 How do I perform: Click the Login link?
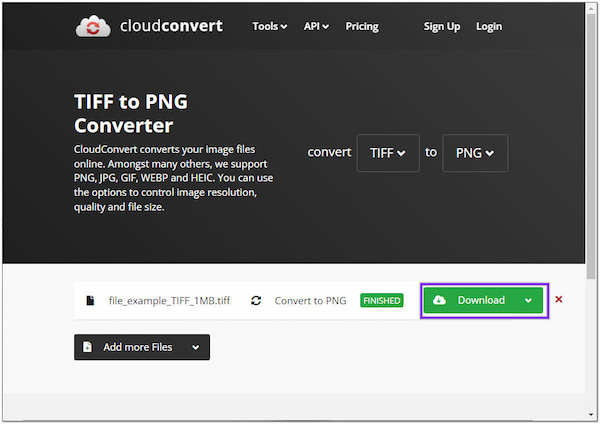click(489, 26)
